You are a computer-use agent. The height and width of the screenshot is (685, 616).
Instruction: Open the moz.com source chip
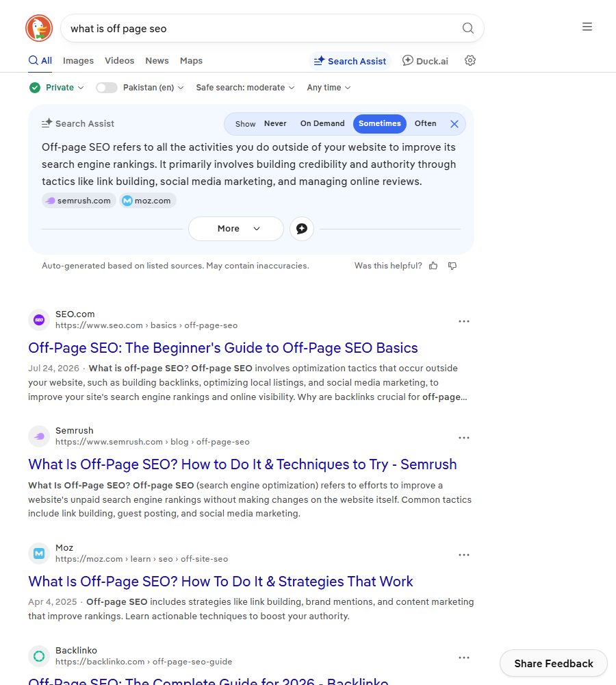click(x=148, y=201)
